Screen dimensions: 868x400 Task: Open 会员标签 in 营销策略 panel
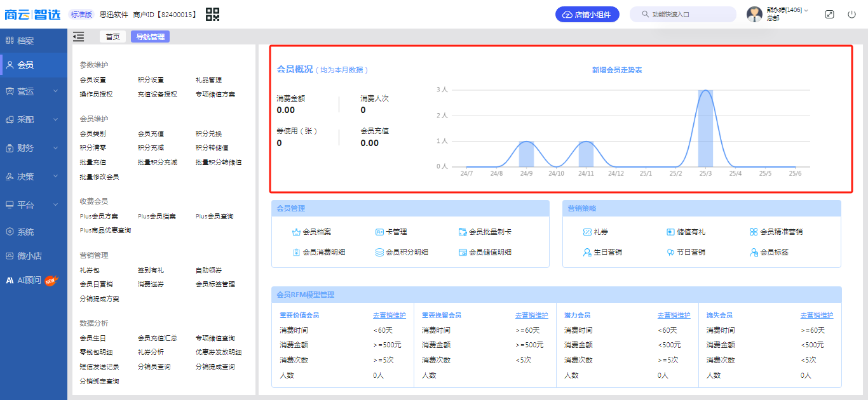coord(769,252)
